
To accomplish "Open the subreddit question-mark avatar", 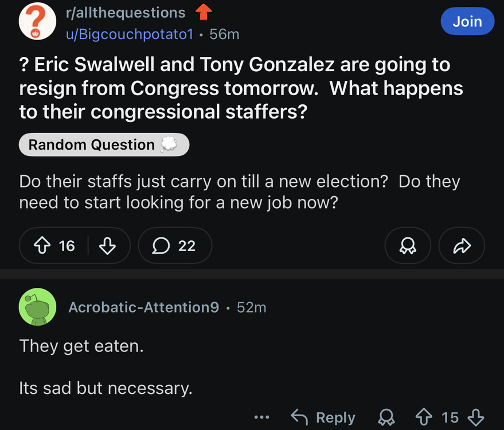I will click(x=37, y=21).
